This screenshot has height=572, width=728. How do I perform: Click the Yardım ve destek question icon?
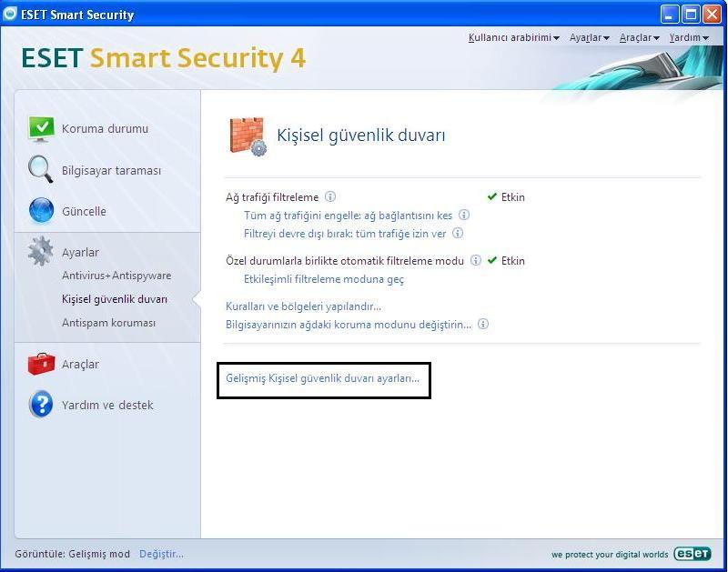(41, 404)
